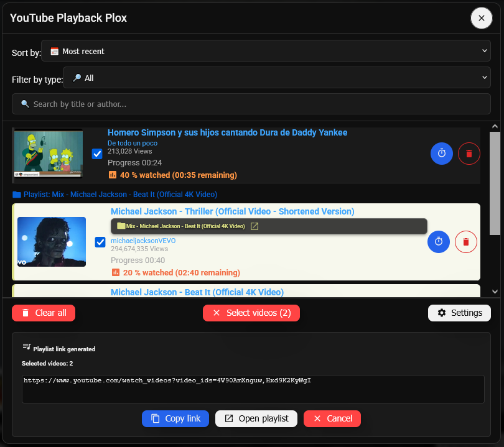Viewport: 504px width, 447px height.
Task: Delete the Homero Simpson video entry
Action: coord(469,154)
